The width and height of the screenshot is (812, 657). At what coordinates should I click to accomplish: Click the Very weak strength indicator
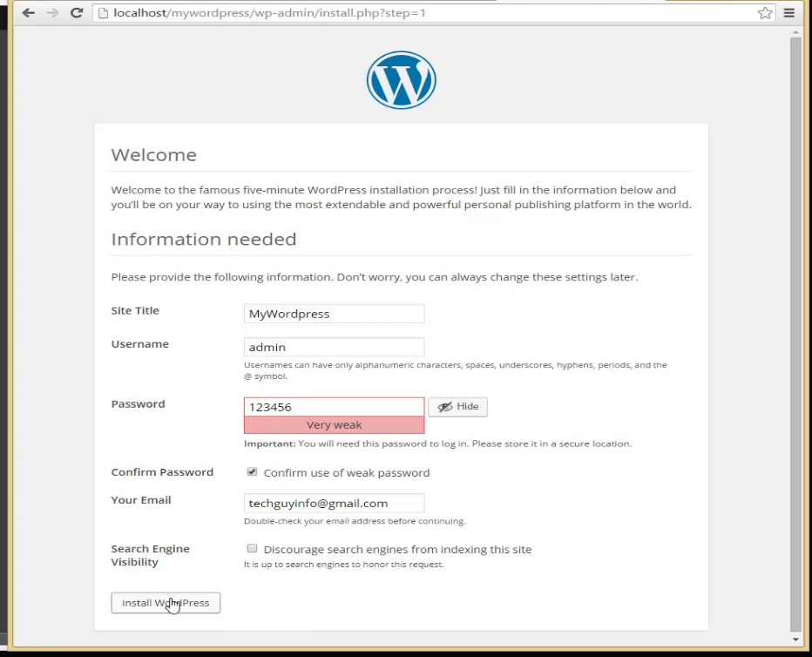[334, 425]
